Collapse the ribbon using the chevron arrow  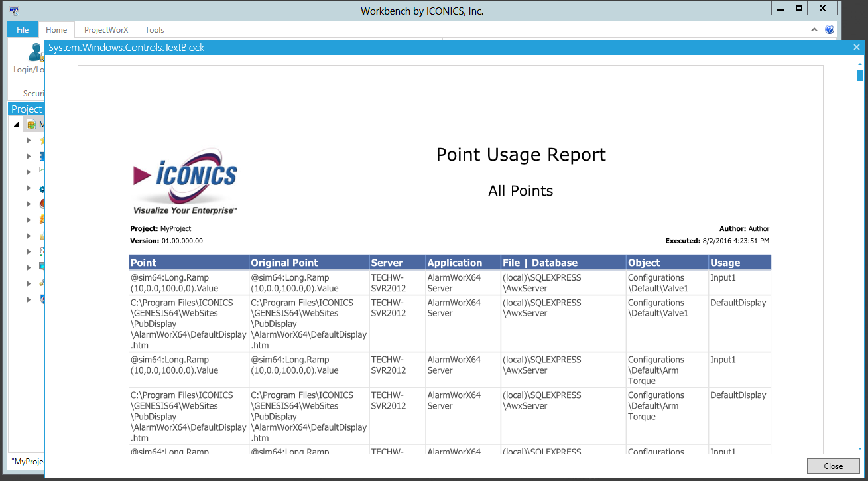pyautogui.click(x=814, y=30)
